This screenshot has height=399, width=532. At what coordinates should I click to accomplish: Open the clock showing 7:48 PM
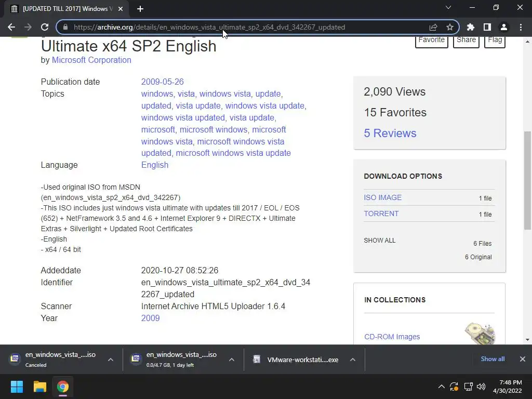pos(507,387)
